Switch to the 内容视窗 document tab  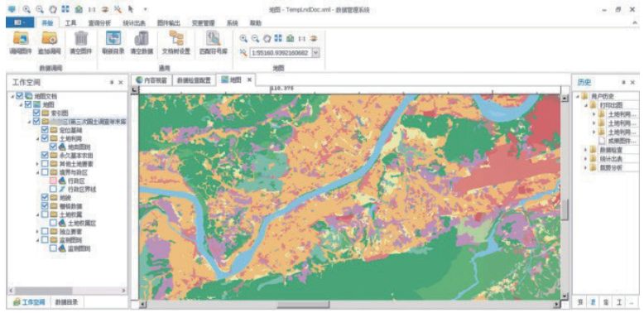click(152, 80)
